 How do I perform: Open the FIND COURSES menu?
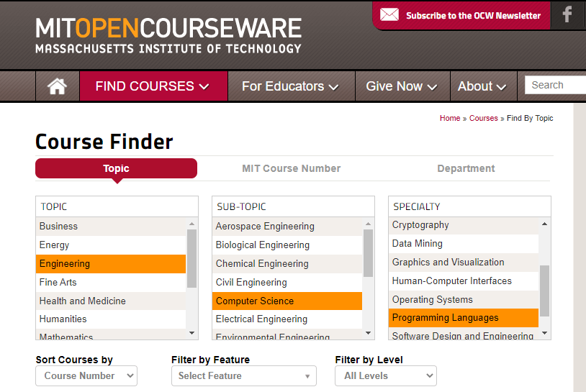pos(153,86)
